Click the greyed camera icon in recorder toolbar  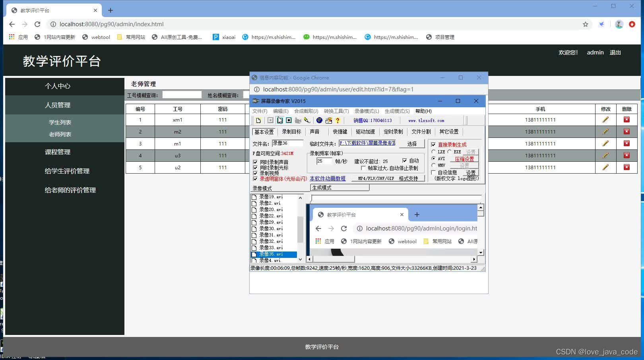click(x=298, y=120)
